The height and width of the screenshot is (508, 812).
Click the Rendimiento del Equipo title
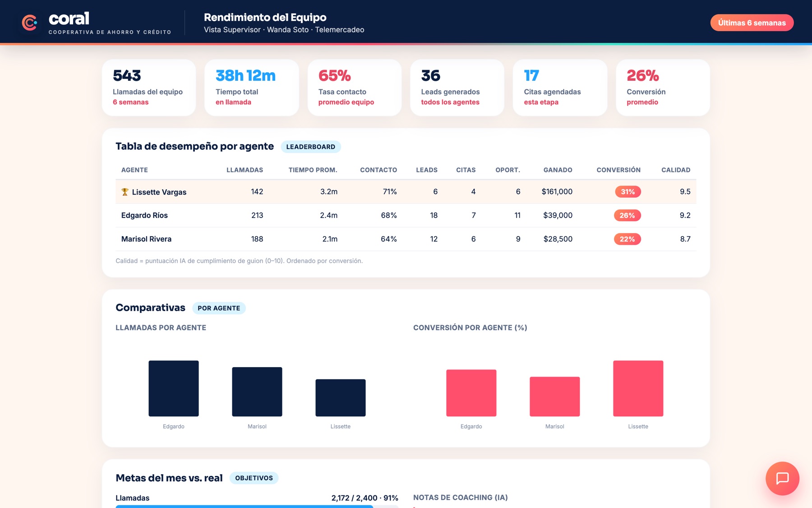[x=265, y=17]
